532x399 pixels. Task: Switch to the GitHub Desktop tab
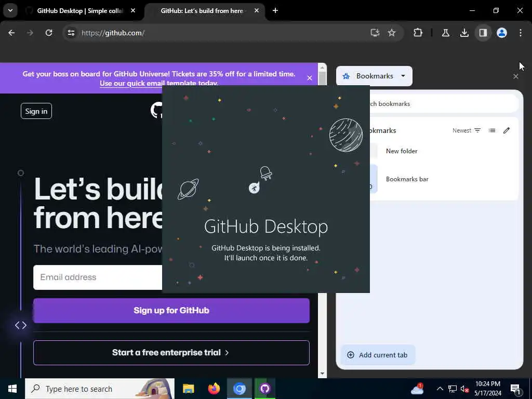[81, 11]
